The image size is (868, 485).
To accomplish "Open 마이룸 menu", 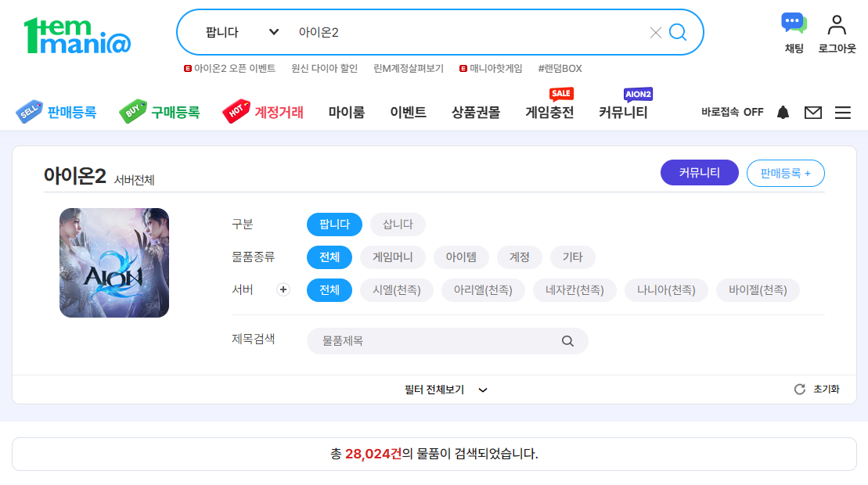I will [347, 113].
